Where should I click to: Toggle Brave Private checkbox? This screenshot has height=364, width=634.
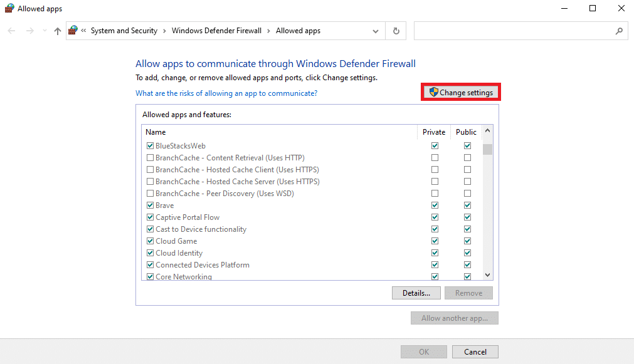coord(435,205)
